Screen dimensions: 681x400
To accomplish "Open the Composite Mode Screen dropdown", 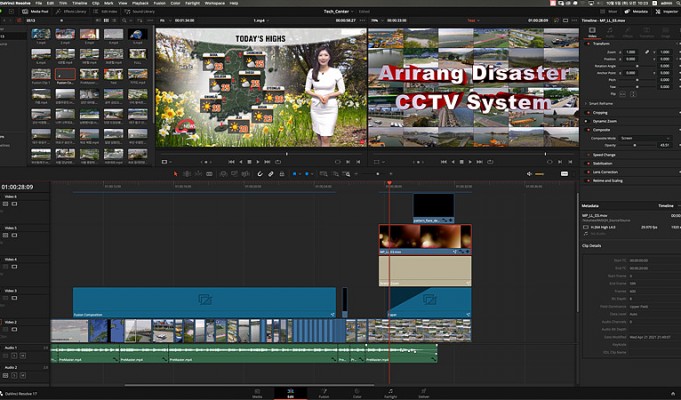I will coord(645,138).
